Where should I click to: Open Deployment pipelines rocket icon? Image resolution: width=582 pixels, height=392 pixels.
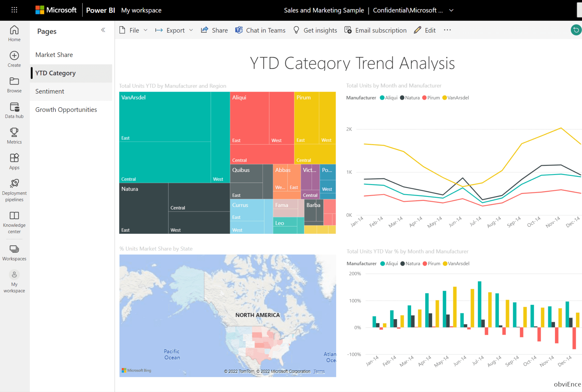coord(14,183)
